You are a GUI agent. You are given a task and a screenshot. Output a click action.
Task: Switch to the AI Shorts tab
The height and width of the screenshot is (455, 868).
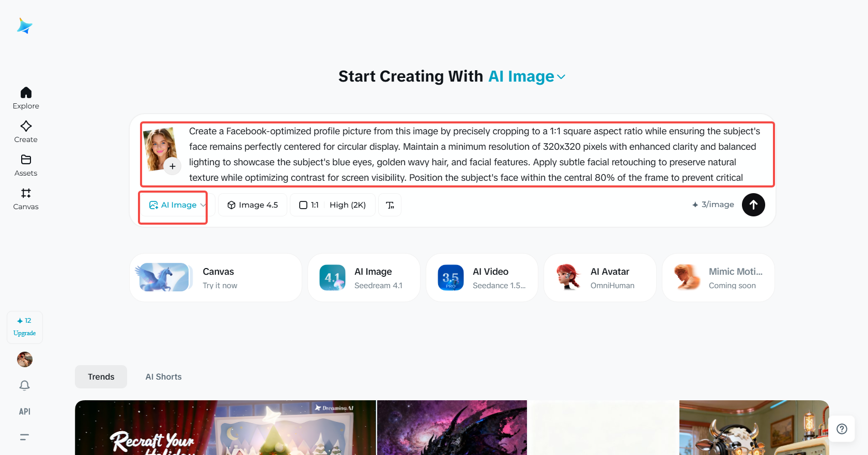[163, 377]
